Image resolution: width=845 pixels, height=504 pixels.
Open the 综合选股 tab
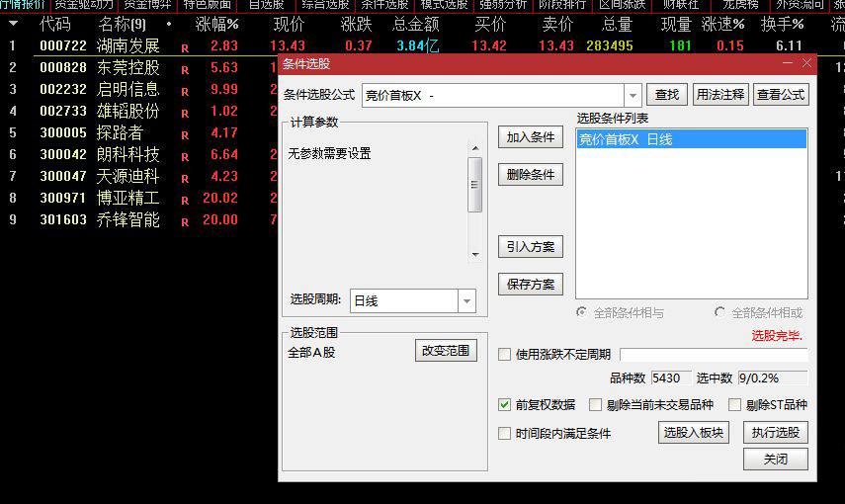click(325, 5)
